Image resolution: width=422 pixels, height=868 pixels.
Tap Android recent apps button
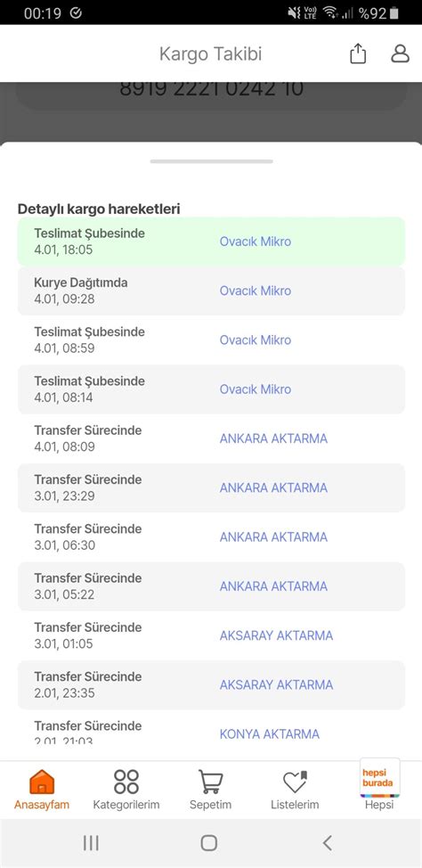pyautogui.click(x=91, y=843)
